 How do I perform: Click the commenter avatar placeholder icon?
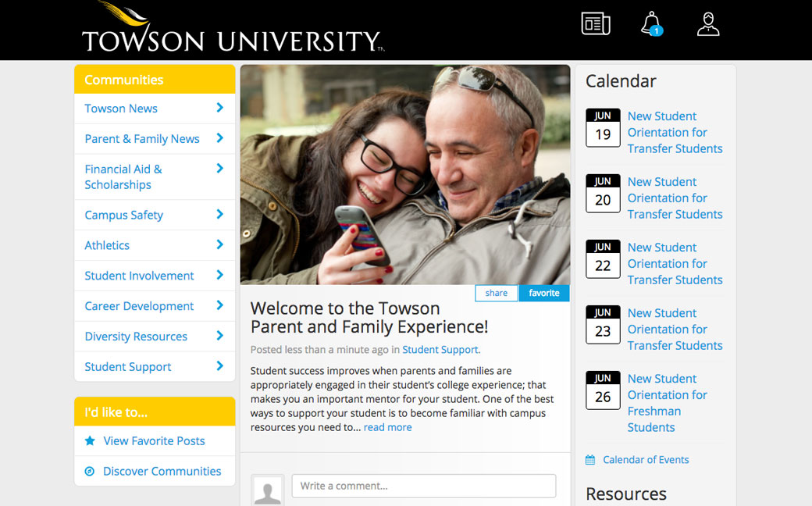[268, 490]
